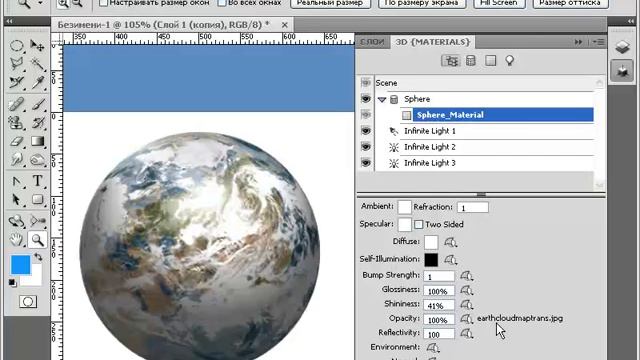Select the Polygonal Lasso tool
The image size is (640, 360).
pos(16,64)
